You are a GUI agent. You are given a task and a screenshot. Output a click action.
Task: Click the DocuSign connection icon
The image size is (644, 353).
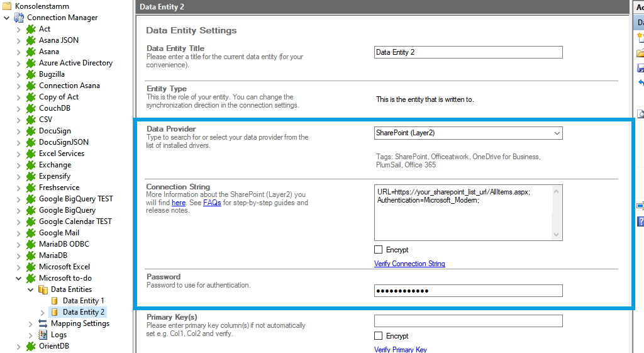[x=31, y=131]
